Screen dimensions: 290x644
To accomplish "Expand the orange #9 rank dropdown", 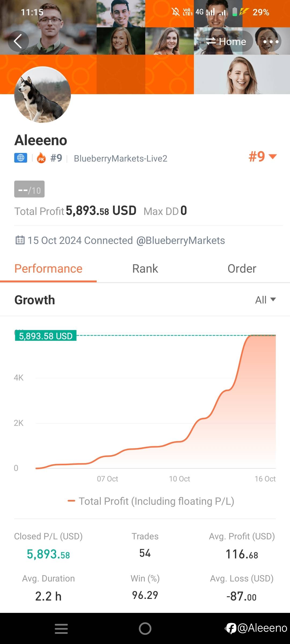I will [x=262, y=156].
